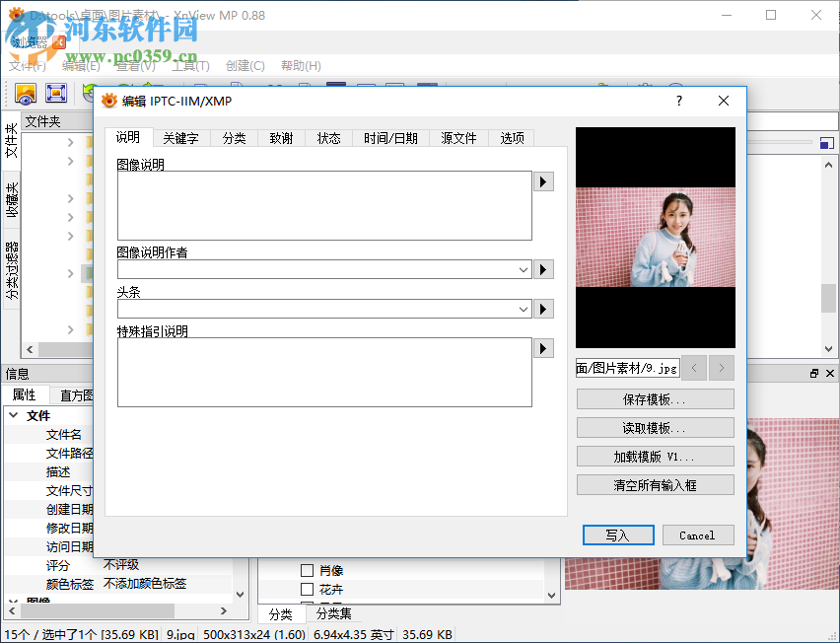
Task: Click the previous image arrow under the preview
Action: (694, 366)
